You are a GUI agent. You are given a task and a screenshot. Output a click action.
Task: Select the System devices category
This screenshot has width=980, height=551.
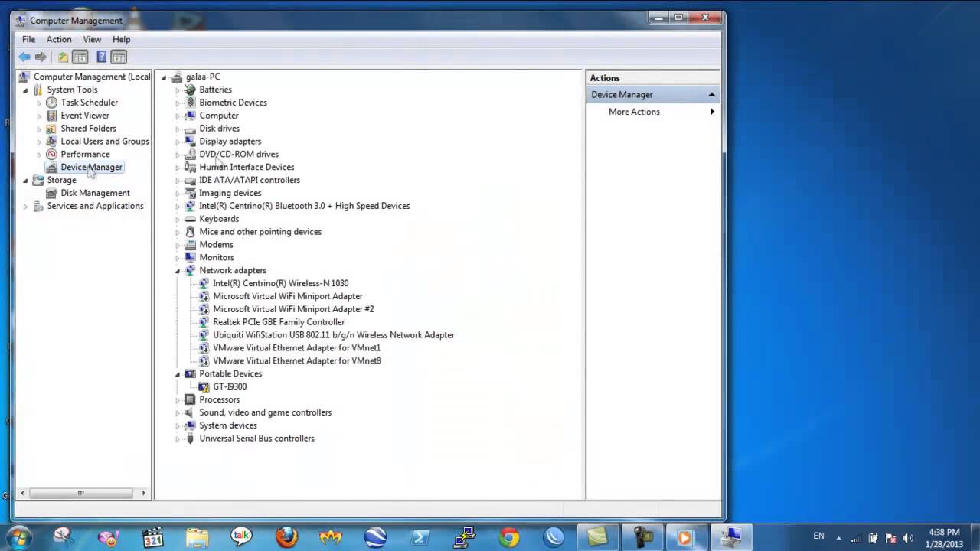[228, 425]
